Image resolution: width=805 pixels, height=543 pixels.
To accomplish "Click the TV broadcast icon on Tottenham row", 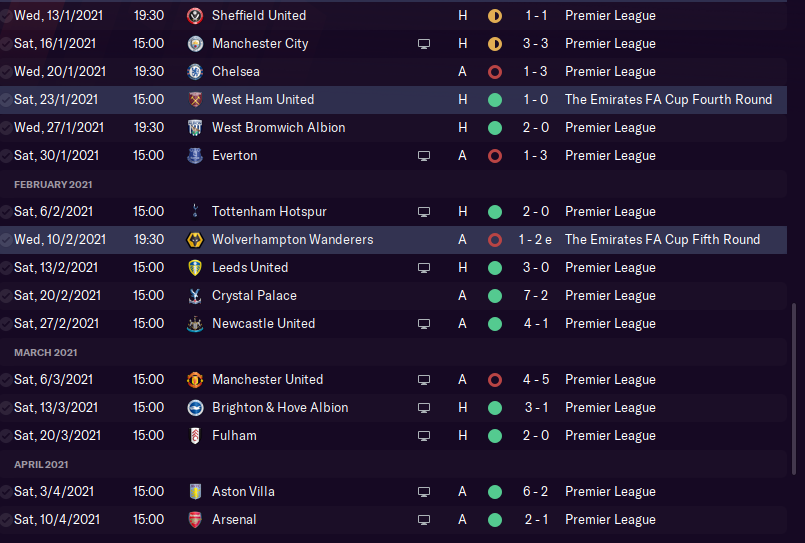I will [424, 212].
